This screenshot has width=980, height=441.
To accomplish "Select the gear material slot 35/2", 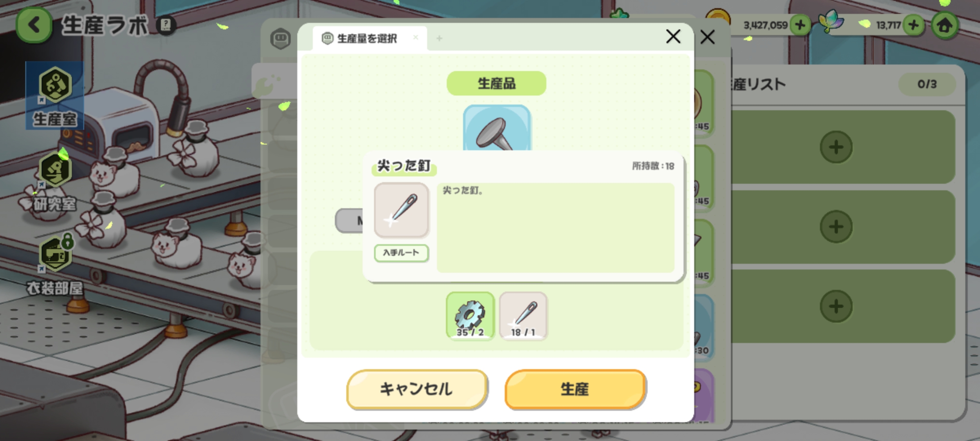I will (470, 316).
